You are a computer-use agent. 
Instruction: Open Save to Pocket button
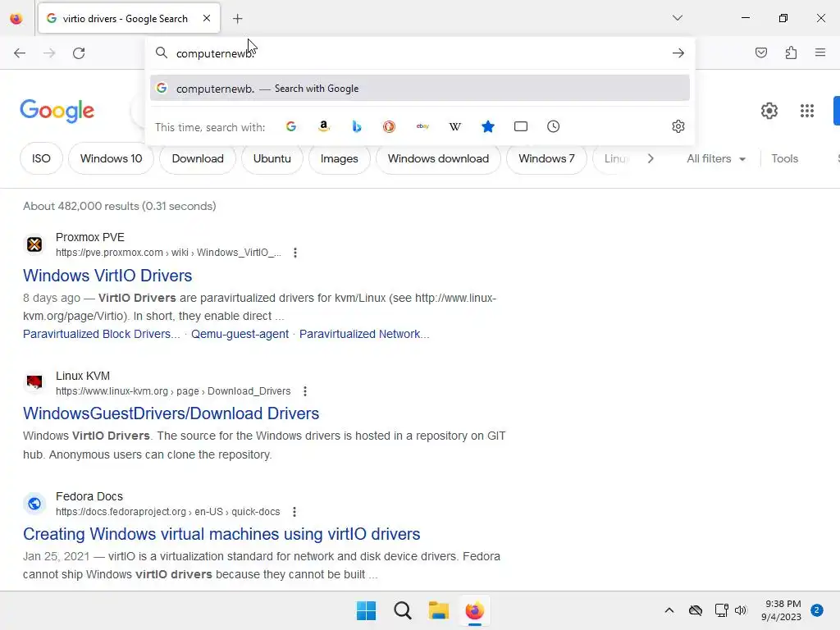[761, 52]
